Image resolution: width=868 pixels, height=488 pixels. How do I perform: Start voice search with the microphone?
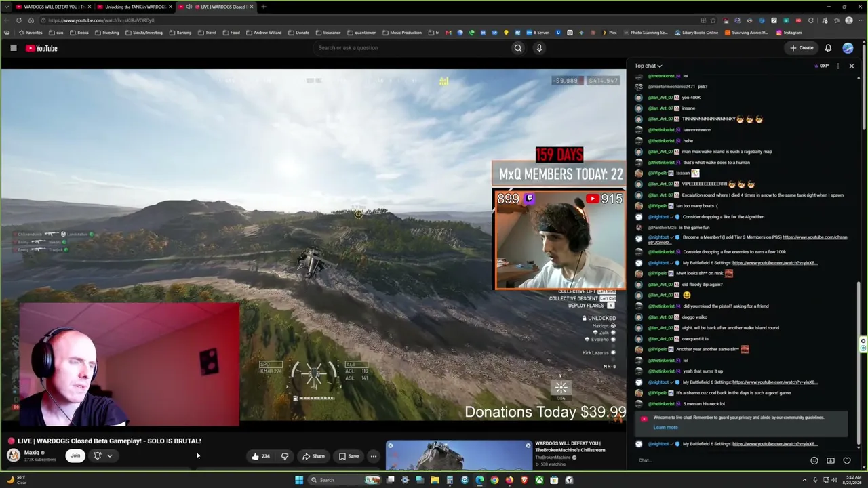click(539, 48)
